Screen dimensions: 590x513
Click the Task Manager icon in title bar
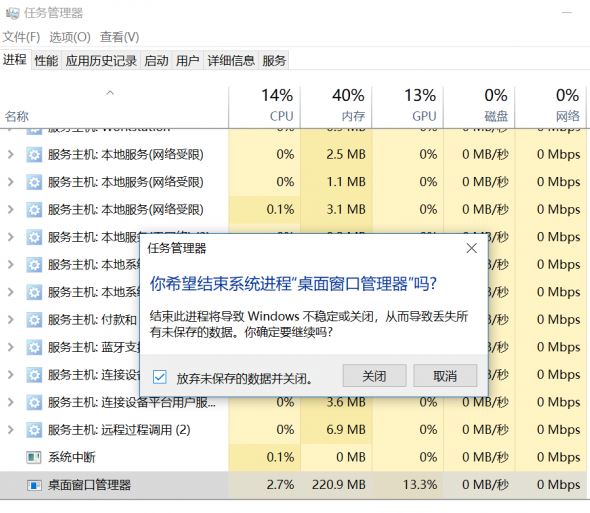[12, 14]
